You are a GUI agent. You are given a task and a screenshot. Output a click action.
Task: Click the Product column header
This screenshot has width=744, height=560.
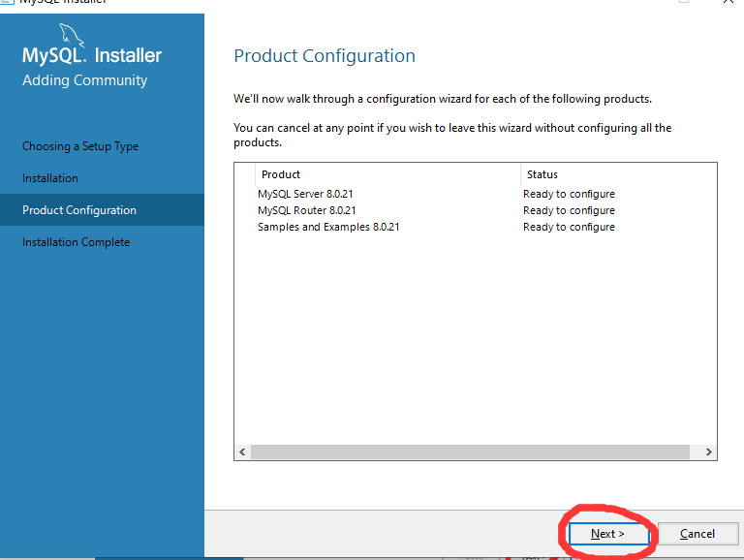click(387, 174)
